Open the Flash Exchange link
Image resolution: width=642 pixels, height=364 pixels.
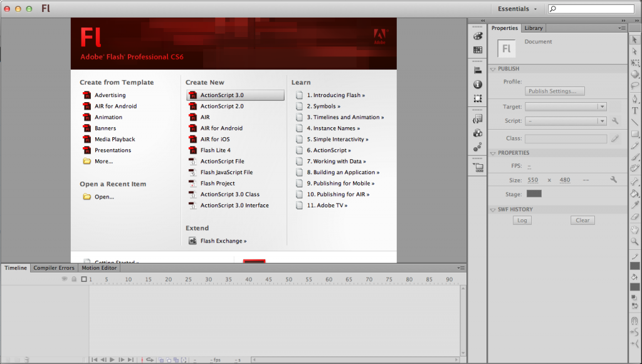(223, 241)
